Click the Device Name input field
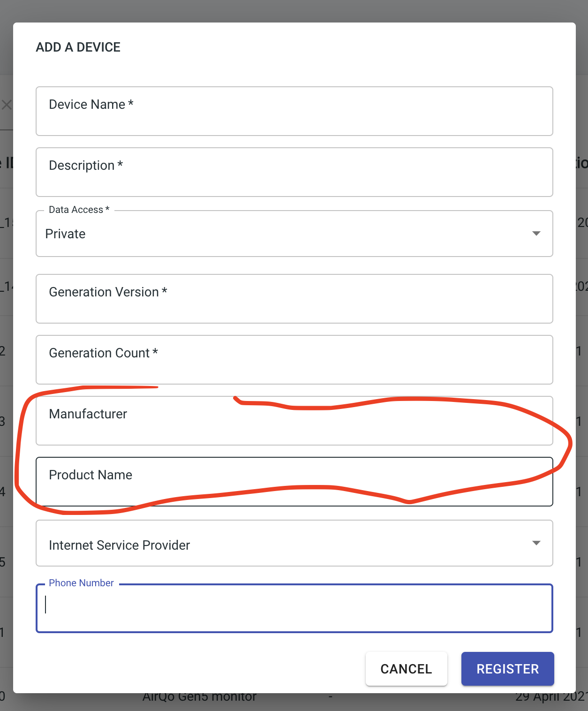This screenshot has width=588, height=711. pyautogui.click(x=294, y=111)
